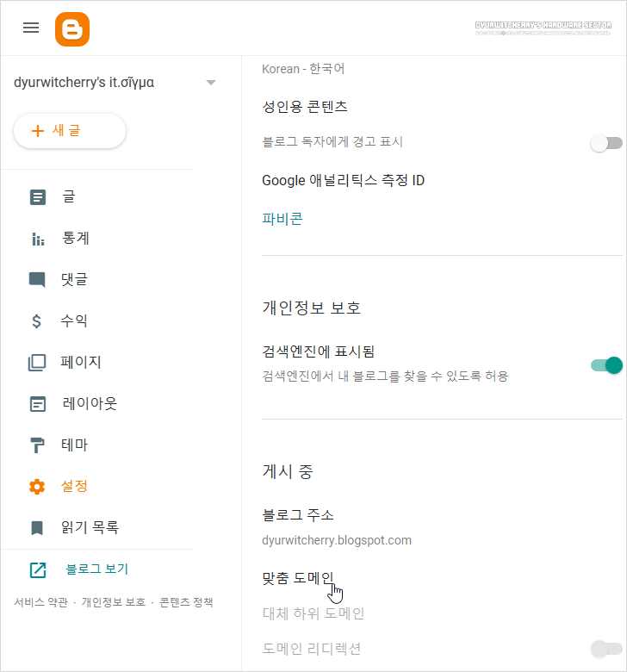Click the Korean - 한국어 language value

(x=303, y=69)
